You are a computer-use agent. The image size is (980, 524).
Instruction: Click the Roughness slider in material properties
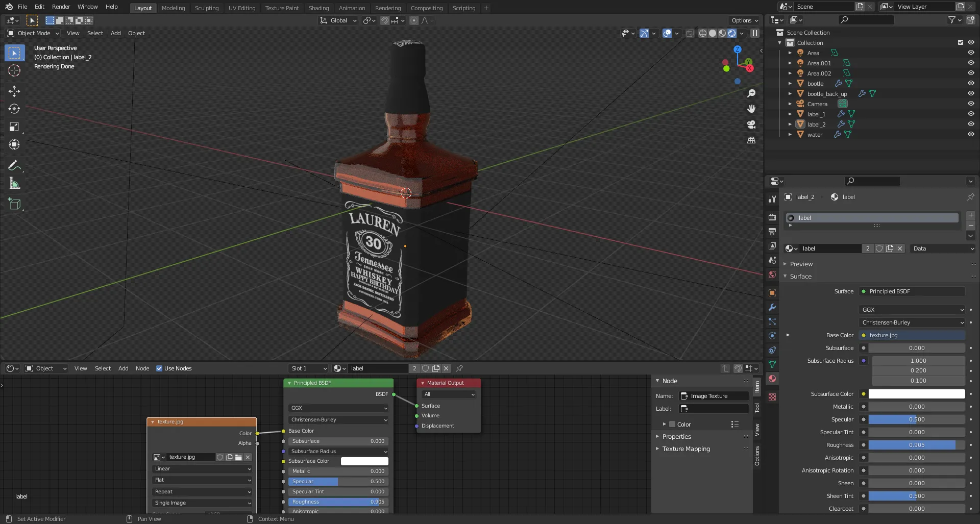(916, 445)
